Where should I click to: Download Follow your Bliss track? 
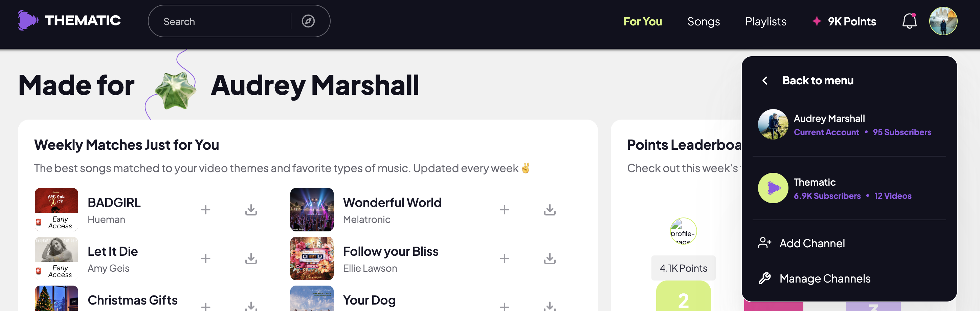point(549,258)
